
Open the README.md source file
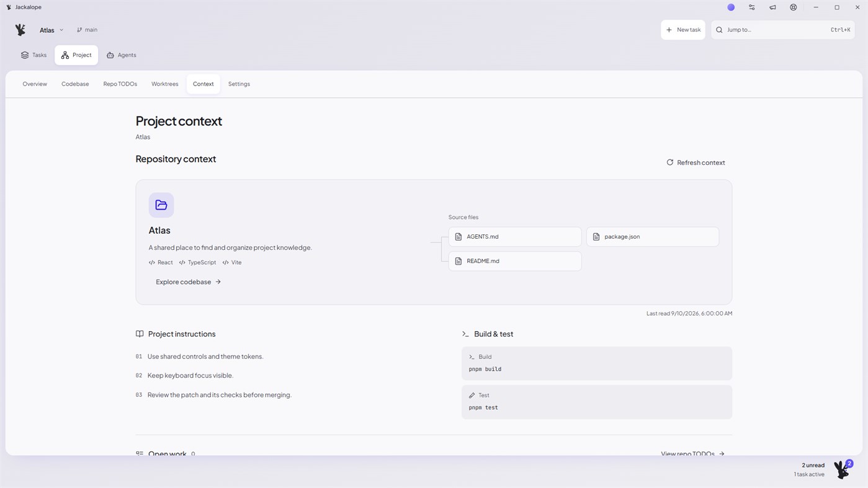[x=515, y=261]
